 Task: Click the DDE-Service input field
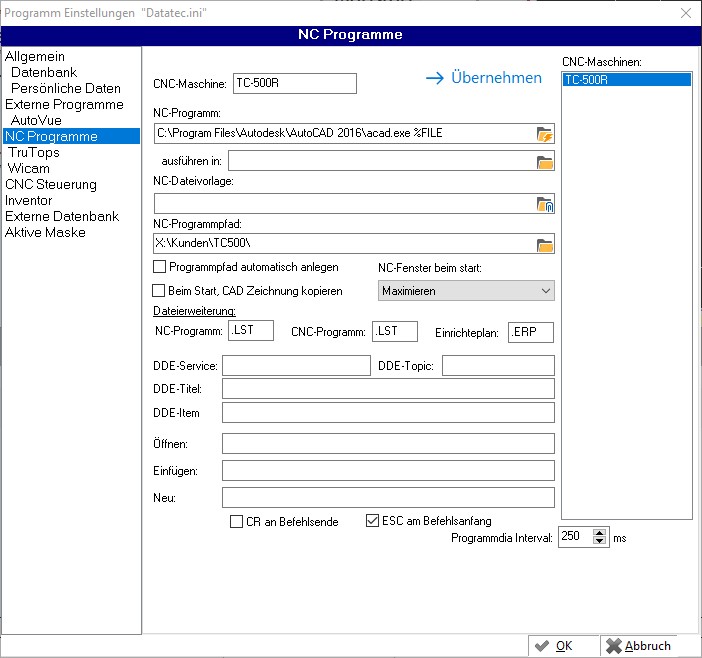[296, 365]
